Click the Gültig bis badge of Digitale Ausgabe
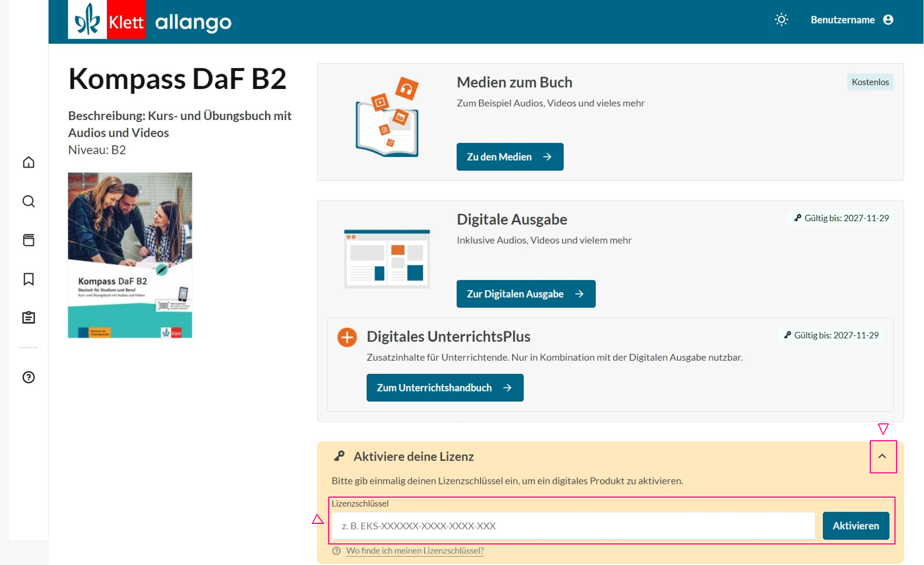924x565 pixels. click(841, 218)
